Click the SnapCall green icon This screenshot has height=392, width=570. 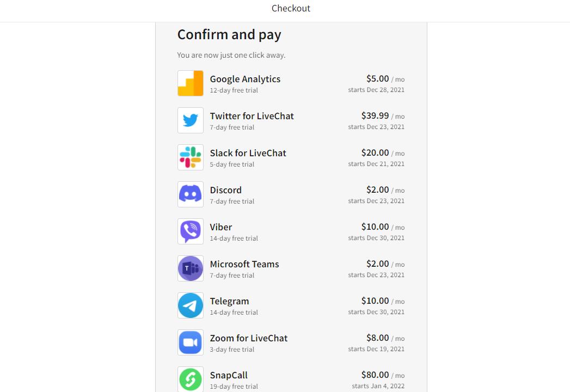click(191, 379)
